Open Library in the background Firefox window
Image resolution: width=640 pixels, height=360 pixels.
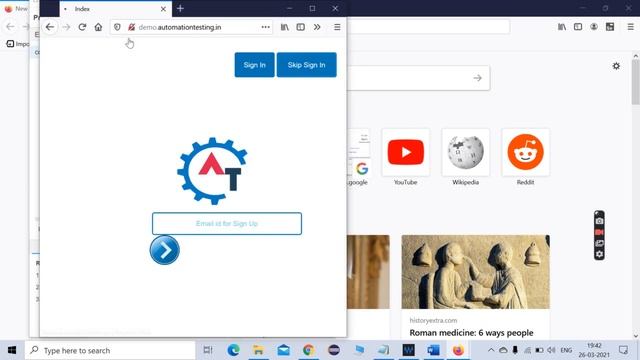[x=562, y=27]
